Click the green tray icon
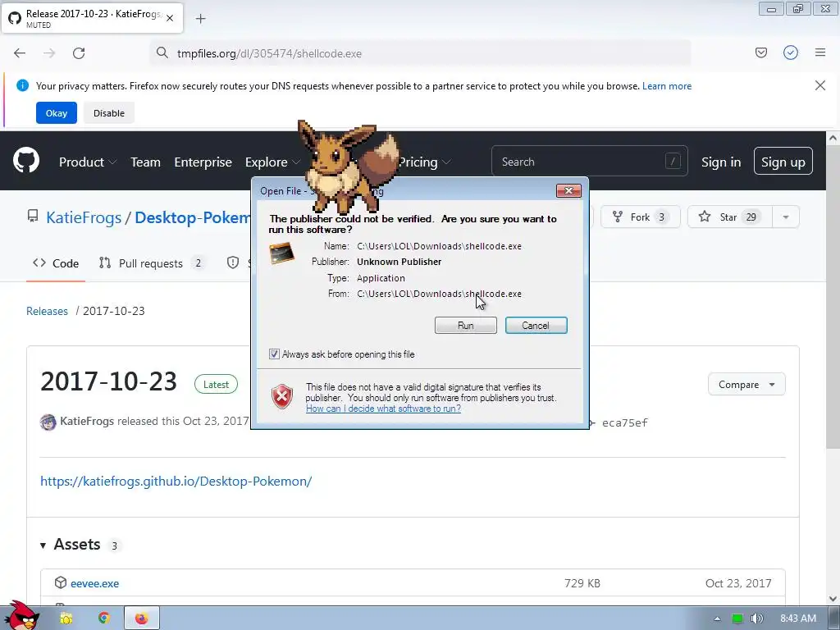 [x=737, y=619]
